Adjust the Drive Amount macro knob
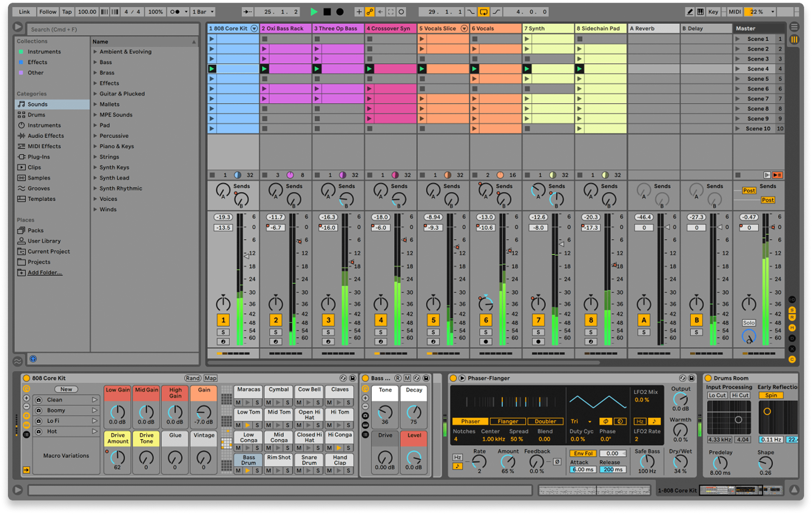Viewport: 812px width, 514px height. pos(117,457)
